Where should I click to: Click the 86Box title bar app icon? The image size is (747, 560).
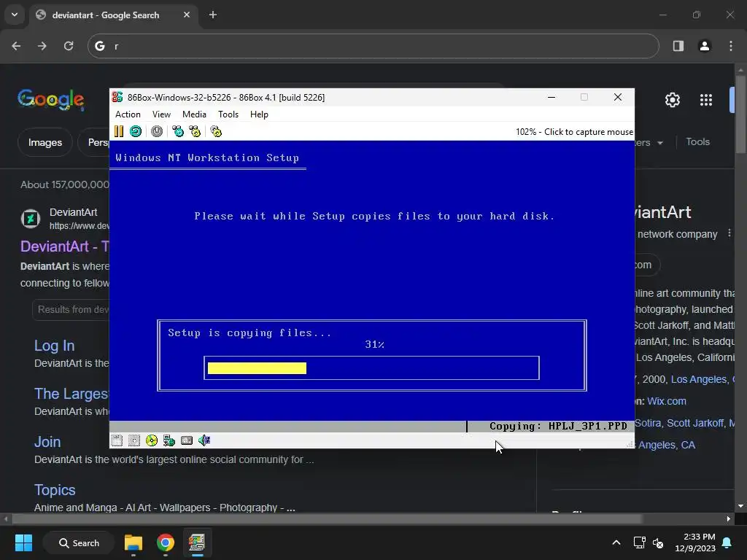tap(117, 97)
